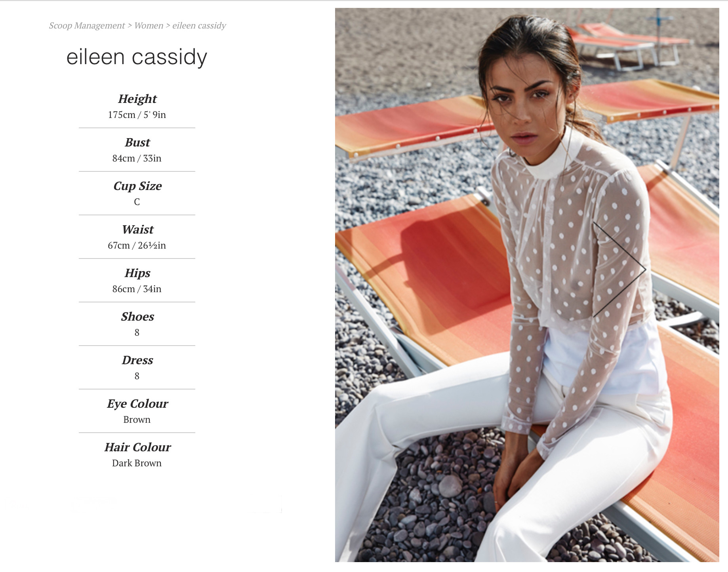Go to the Women breadcrumb link
The height and width of the screenshot is (572, 728).
[149, 26]
